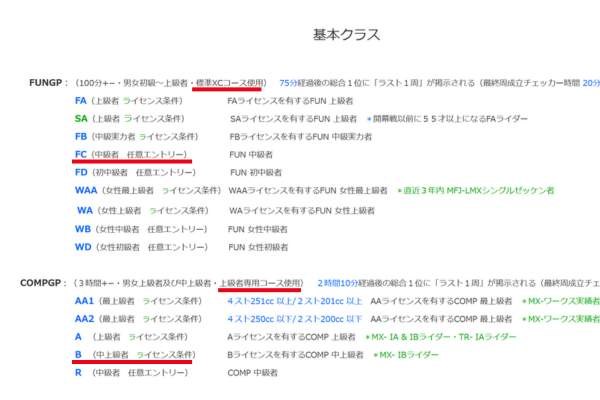Click the A class code

[x=78, y=337]
